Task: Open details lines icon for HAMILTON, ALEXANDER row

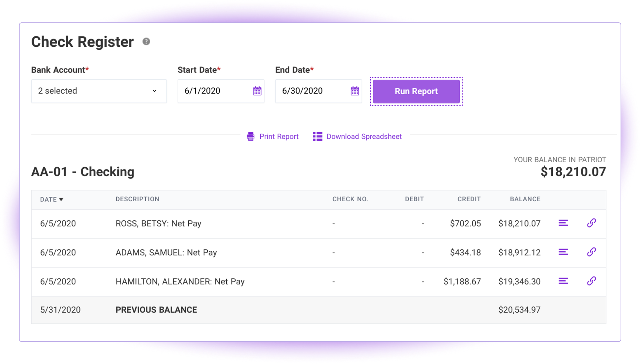Action: point(563,281)
